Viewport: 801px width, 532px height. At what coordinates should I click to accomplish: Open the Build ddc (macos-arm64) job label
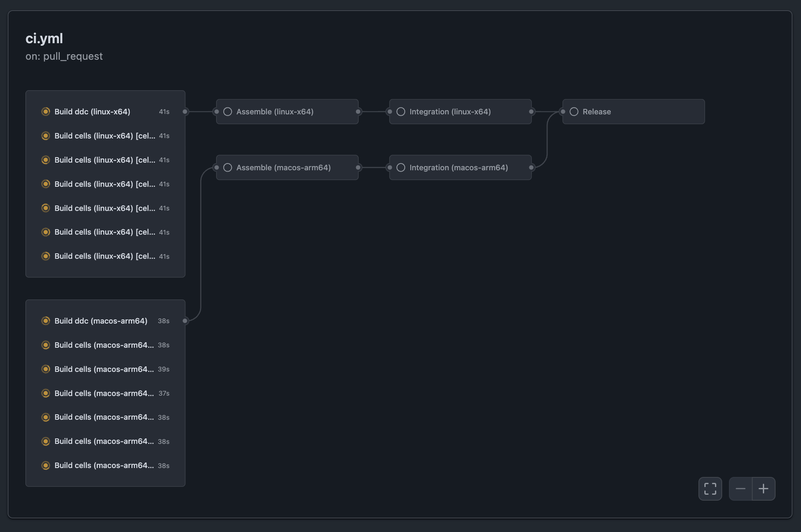(101, 321)
